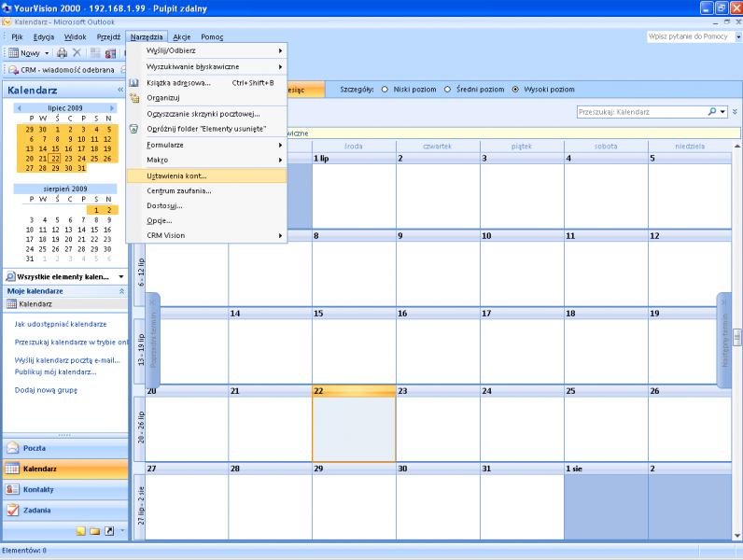Select 15 in lipiec 2009 mini calendar

(x=55, y=148)
